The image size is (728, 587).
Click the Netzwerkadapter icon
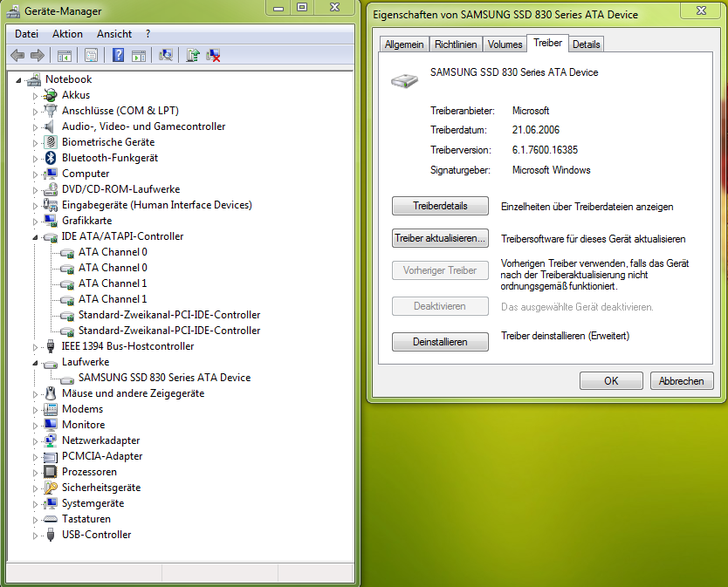(x=50, y=440)
